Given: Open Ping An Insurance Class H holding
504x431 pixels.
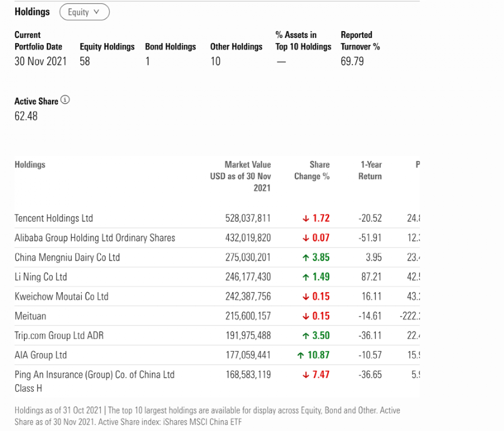Looking at the screenshot, I should click(94, 381).
